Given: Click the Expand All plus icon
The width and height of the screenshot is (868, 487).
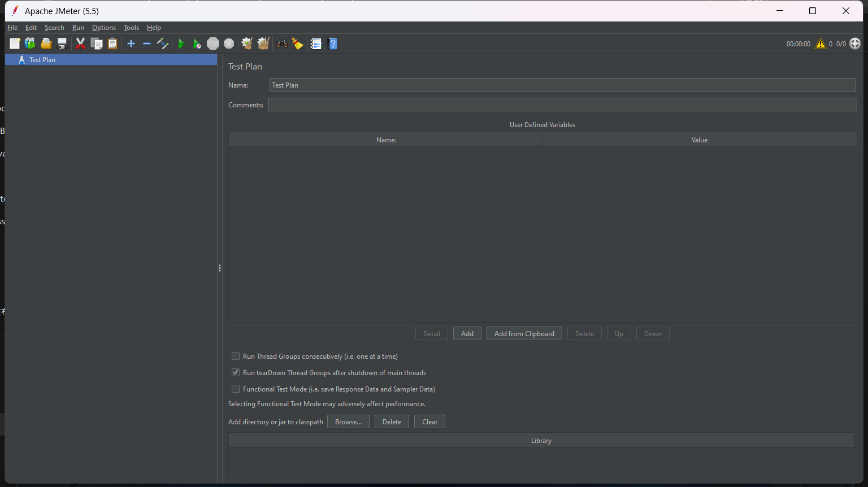Looking at the screenshot, I should tap(131, 44).
